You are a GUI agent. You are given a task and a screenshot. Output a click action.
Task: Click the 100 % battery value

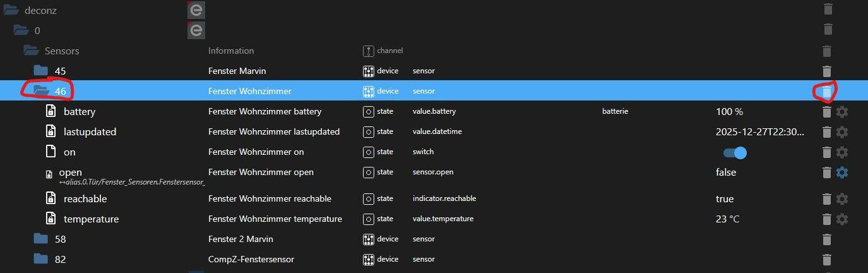point(729,112)
